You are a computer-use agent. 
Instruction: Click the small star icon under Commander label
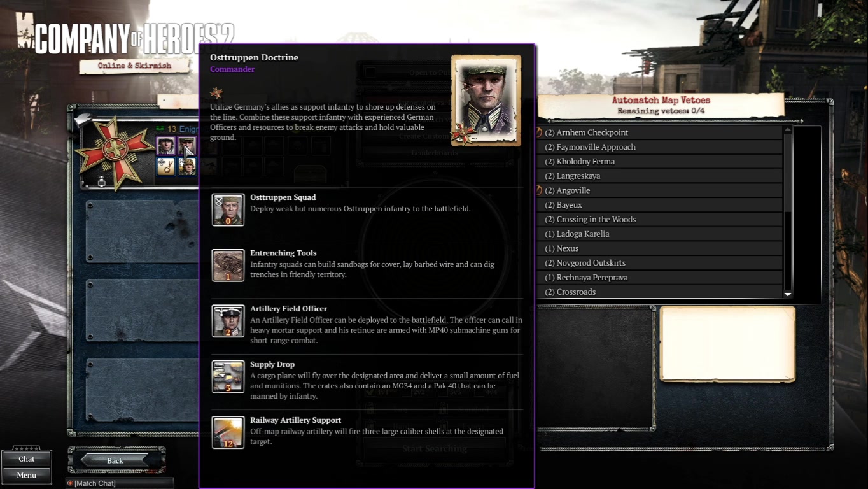(x=217, y=93)
